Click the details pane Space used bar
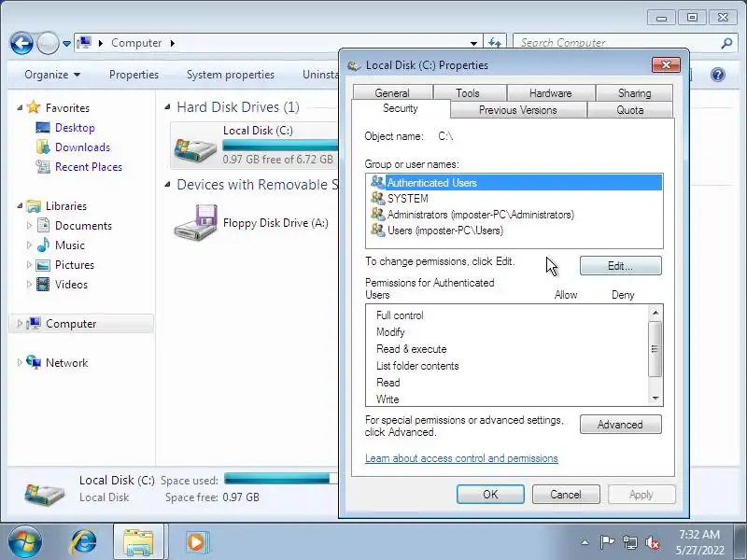Screen dimensions: 747x560 pyautogui.click(x=281, y=478)
